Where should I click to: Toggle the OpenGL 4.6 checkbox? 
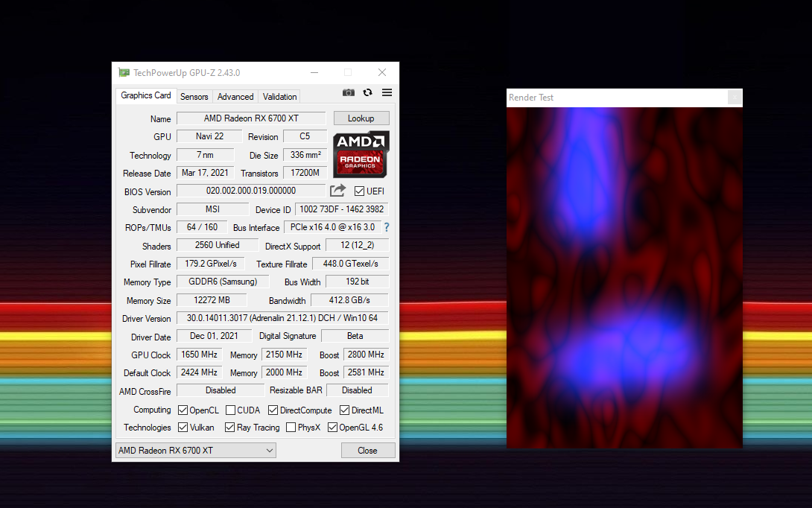[x=332, y=428]
